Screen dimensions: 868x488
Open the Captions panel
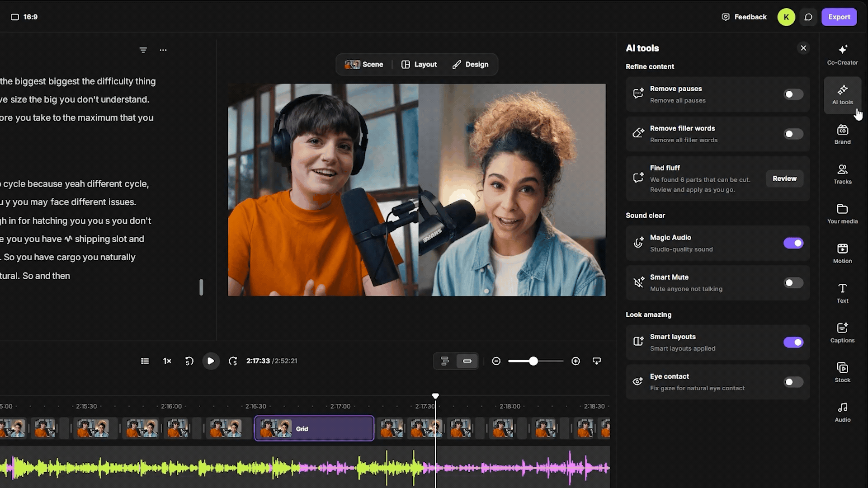pyautogui.click(x=842, y=333)
